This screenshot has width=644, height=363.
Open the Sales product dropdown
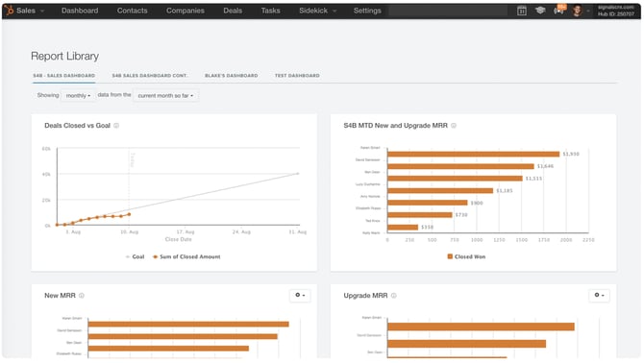pos(30,11)
